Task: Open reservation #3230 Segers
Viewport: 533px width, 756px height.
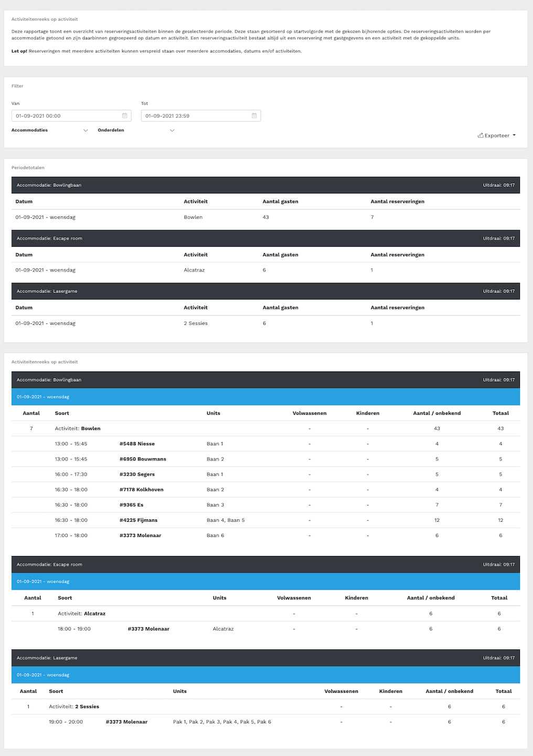Action: 137,474
